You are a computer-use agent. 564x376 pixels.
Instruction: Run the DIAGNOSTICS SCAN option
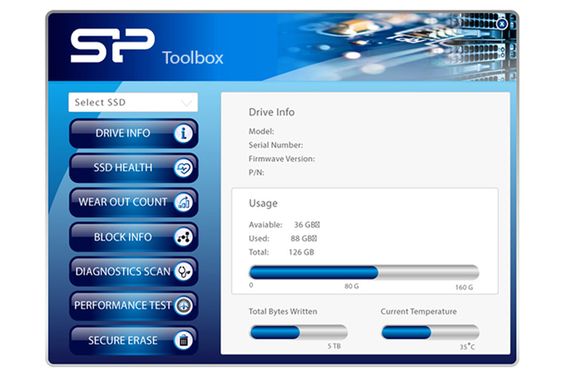click(133, 272)
